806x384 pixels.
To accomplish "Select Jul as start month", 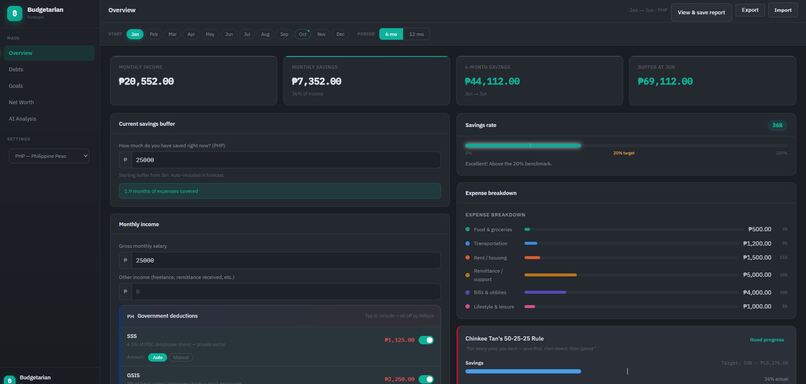I will [x=247, y=34].
